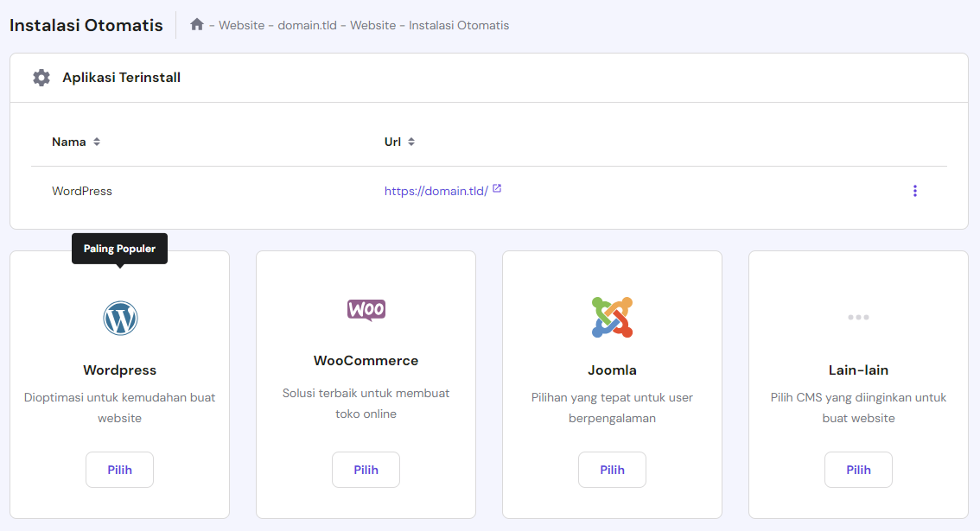The height and width of the screenshot is (531, 980).
Task: Click the Paling Populer badge
Action: click(119, 248)
